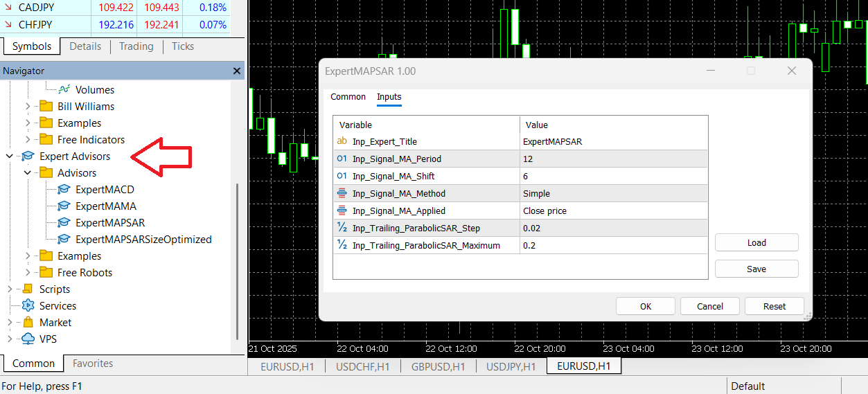Close the ExpertMAPSAR dialog window

(x=792, y=71)
